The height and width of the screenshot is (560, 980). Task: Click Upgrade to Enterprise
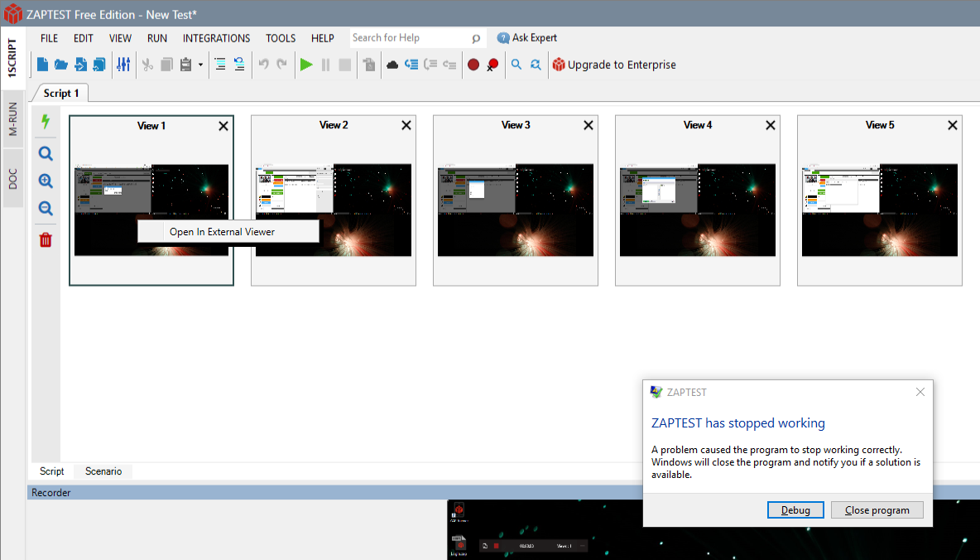click(x=614, y=65)
